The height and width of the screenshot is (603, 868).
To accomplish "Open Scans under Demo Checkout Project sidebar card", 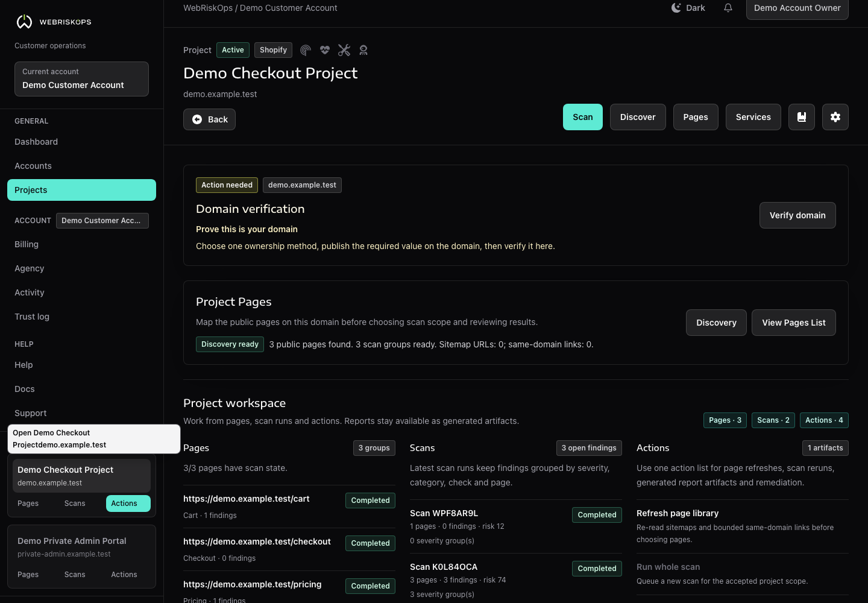I will point(75,504).
